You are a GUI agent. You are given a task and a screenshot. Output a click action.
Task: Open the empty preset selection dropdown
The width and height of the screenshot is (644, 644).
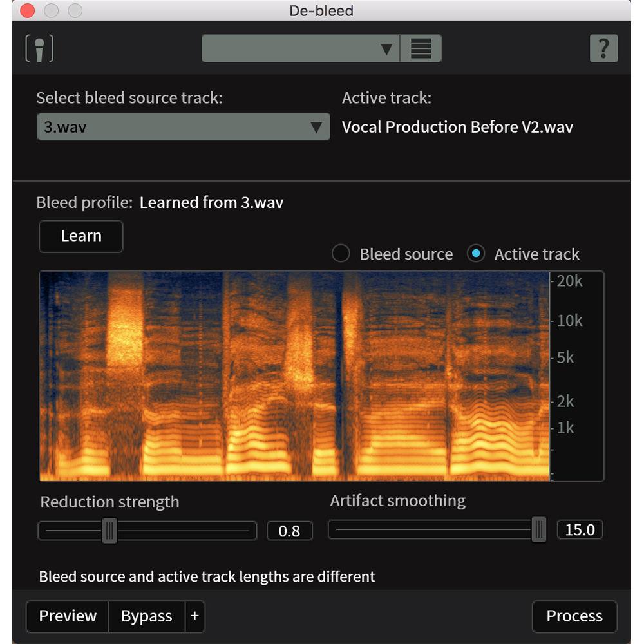296,48
